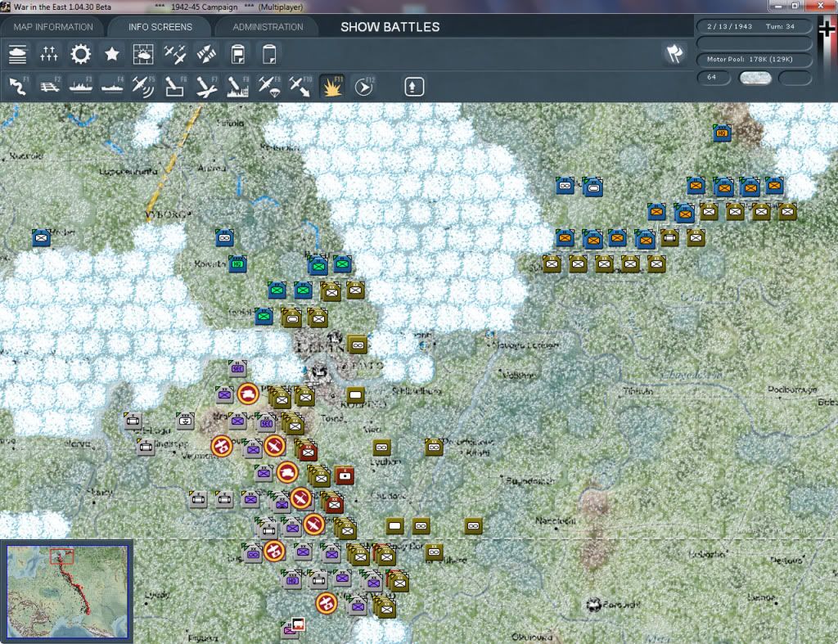Select F1 move mode winding arrow
This screenshot has height=644, width=838.
coord(19,86)
